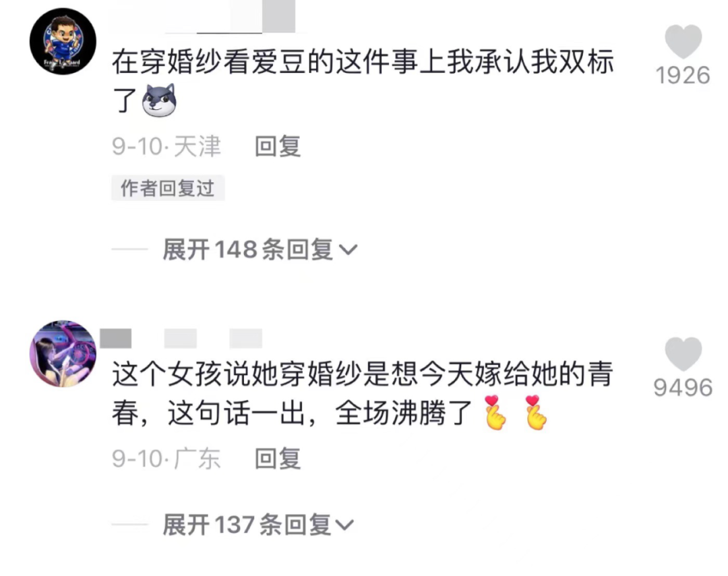Click the 9496 like count

point(683,387)
